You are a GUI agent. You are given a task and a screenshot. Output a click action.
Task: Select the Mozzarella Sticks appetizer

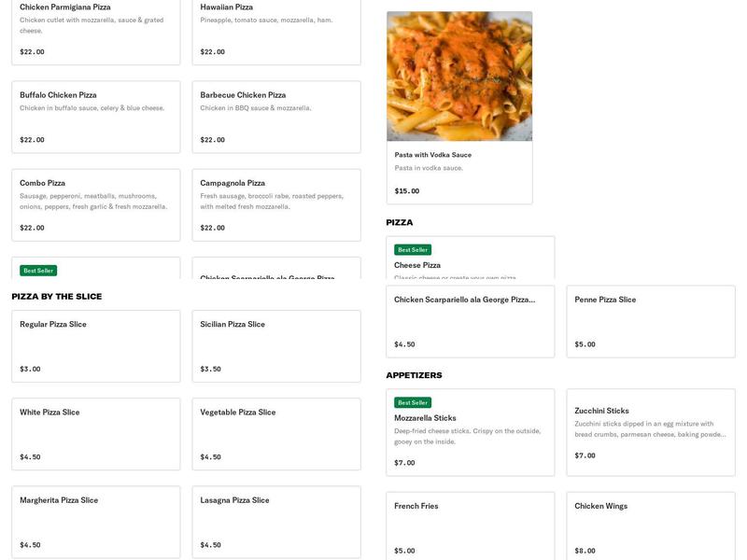[x=470, y=431]
